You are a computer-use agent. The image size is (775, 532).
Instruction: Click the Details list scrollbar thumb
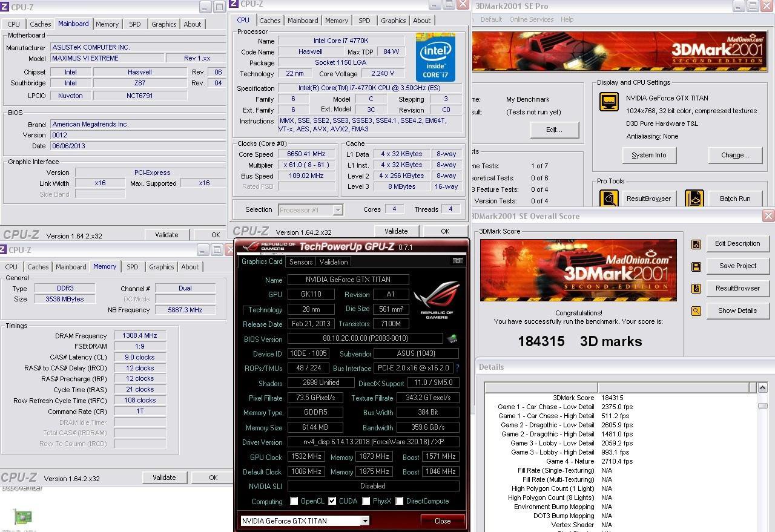pos(762,406)
